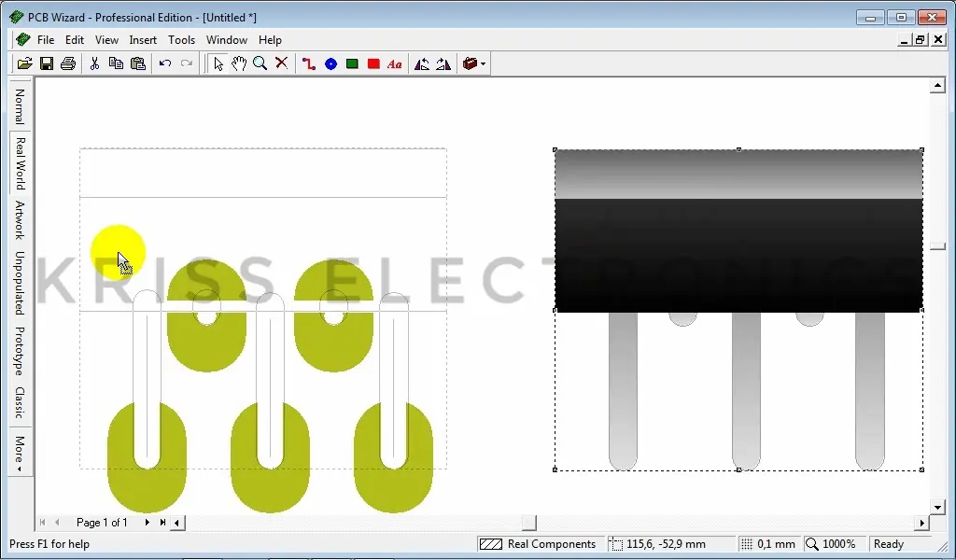Click the horizontal scrollbar right arrow

pos(921,523)
